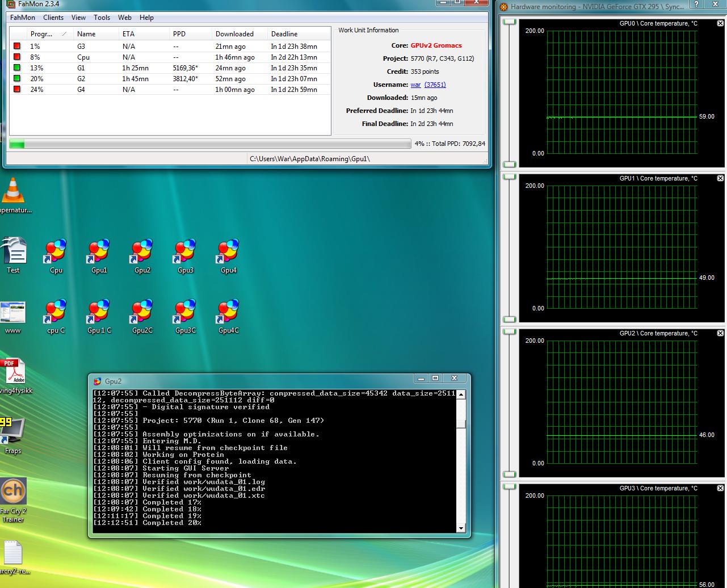This screenshot has height=588, width=727.
Task: Select the red status indicator for client G4
Action: click(x=17, y=90)
